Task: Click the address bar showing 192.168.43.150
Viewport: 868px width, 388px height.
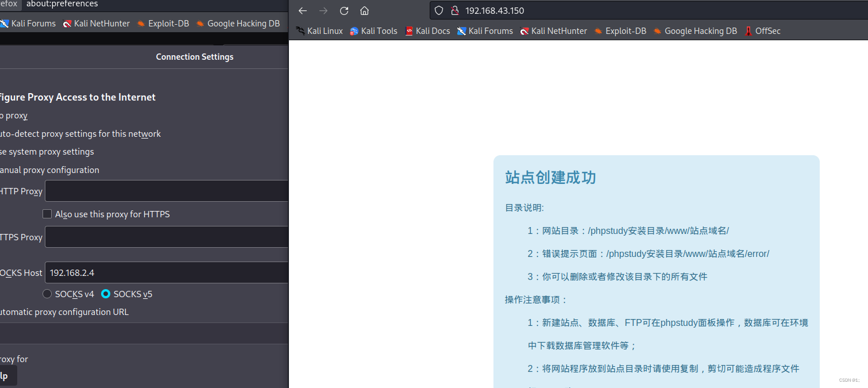Action: [648, 10]
